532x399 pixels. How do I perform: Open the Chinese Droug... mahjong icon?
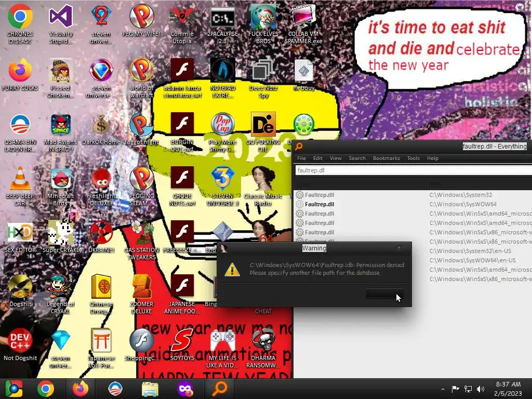(x=101, y=295)
